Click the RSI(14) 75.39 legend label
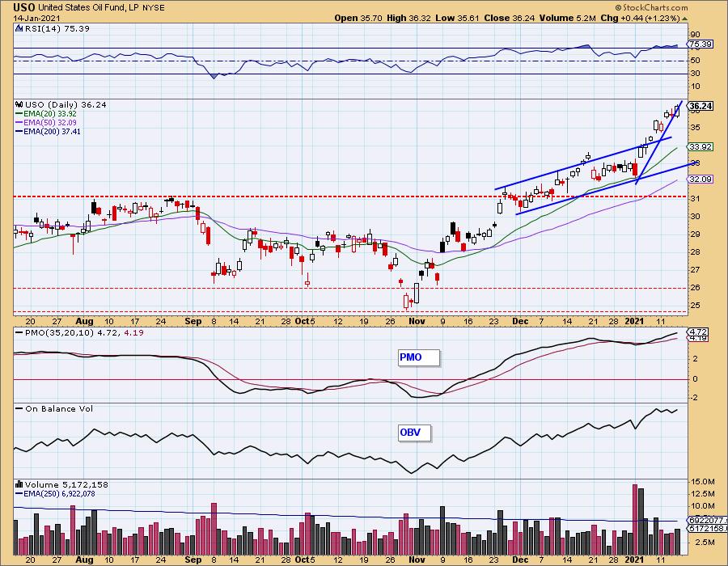 coord(57,29)
